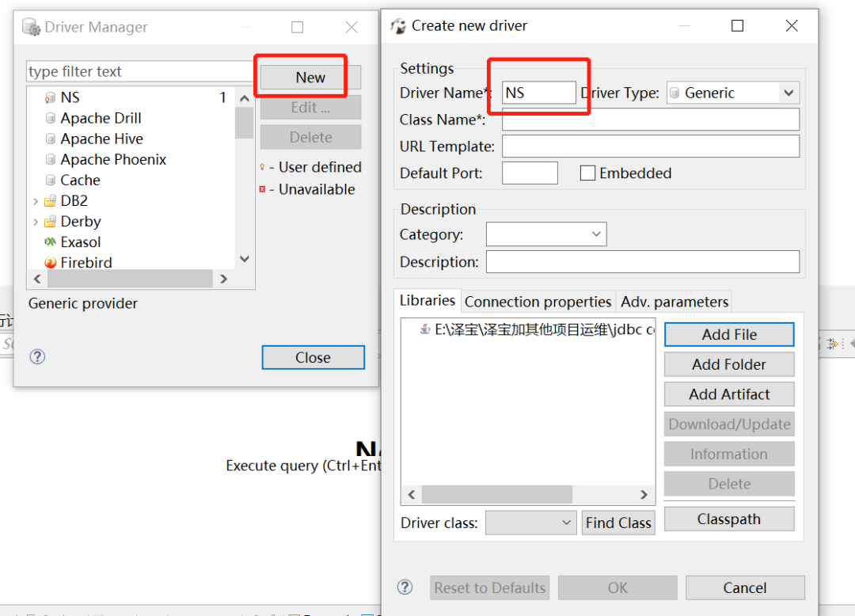Click the Cache driver icon
Screen dimensions: 855x616
50,181
